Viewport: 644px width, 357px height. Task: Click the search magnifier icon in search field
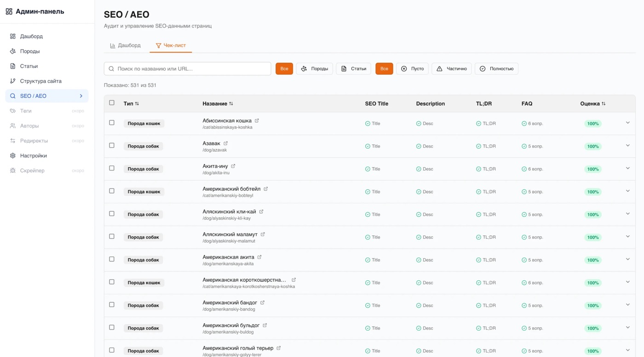[x=111, y=69]
